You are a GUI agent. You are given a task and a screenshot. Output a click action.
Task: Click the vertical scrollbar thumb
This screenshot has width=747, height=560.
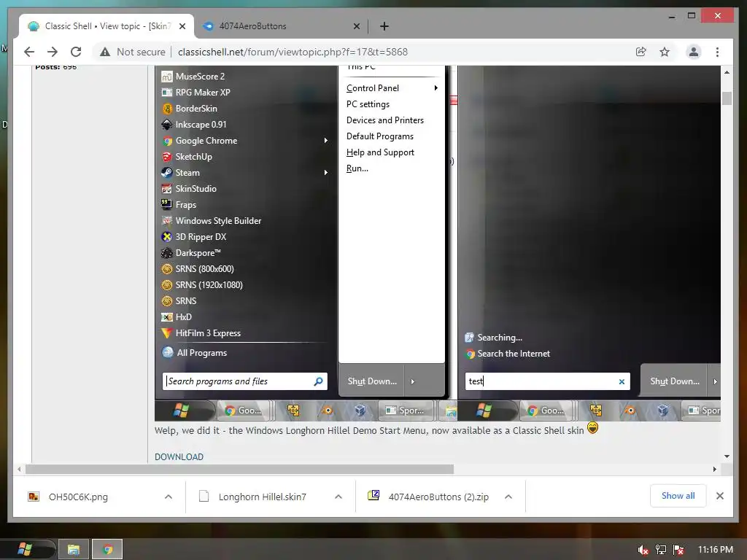tap(727, 98)
